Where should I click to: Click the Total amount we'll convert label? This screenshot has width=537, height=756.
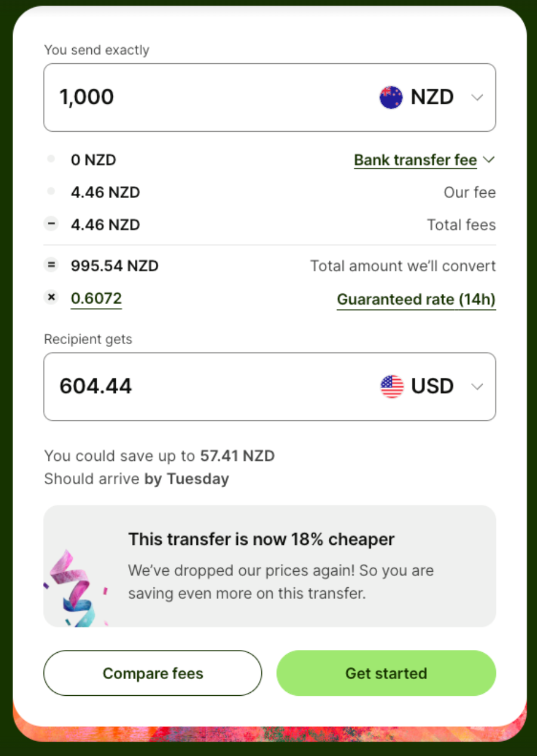(403, 266)
